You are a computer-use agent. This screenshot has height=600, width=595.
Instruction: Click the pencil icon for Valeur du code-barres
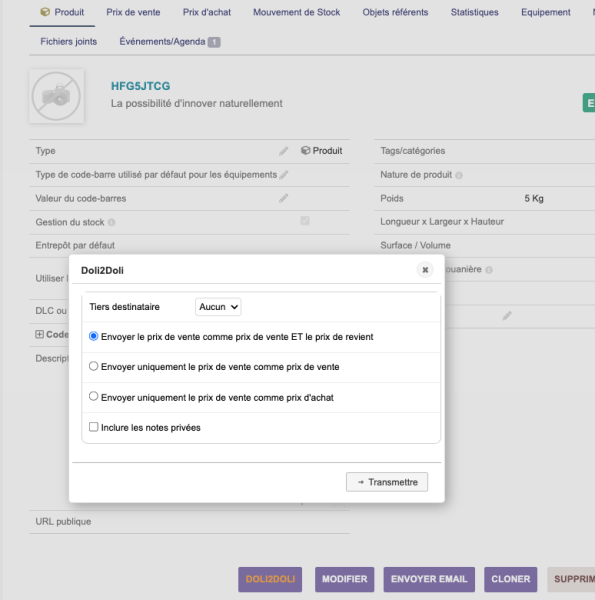(284, 198)
